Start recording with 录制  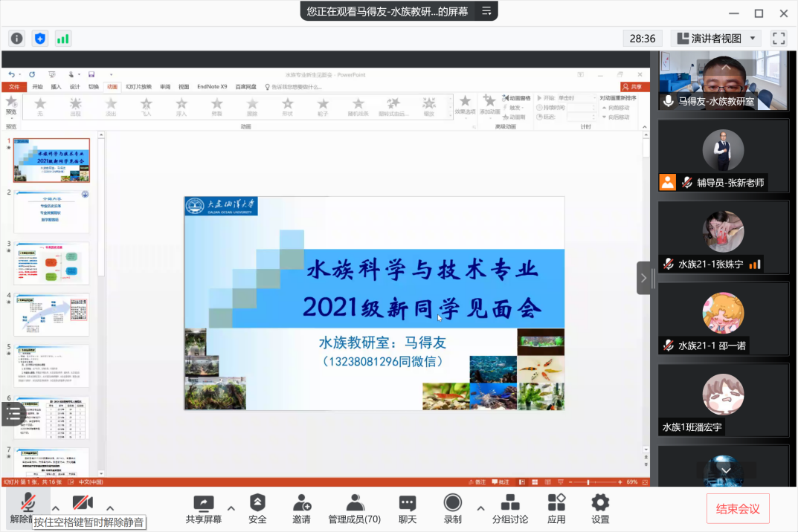(x=452, y=508)
